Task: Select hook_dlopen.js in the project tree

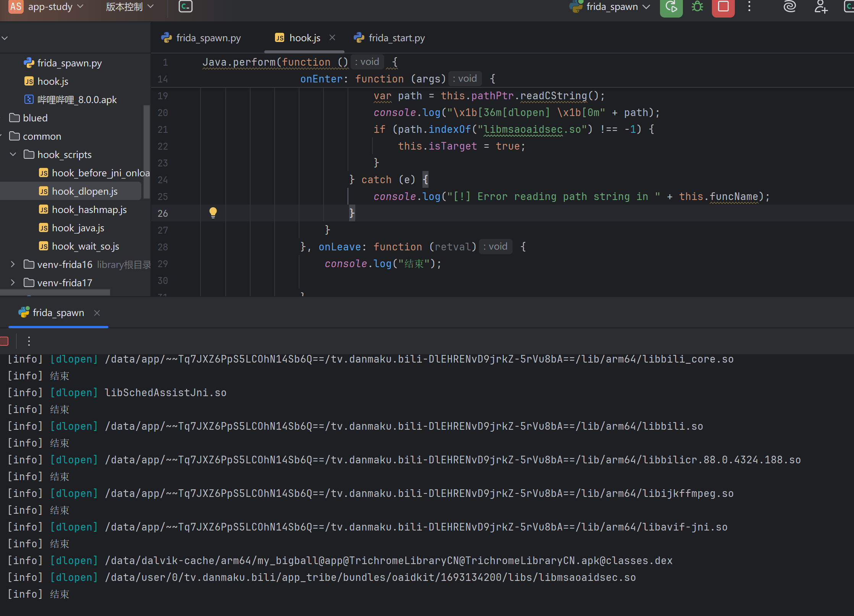Action: point(84,191)
